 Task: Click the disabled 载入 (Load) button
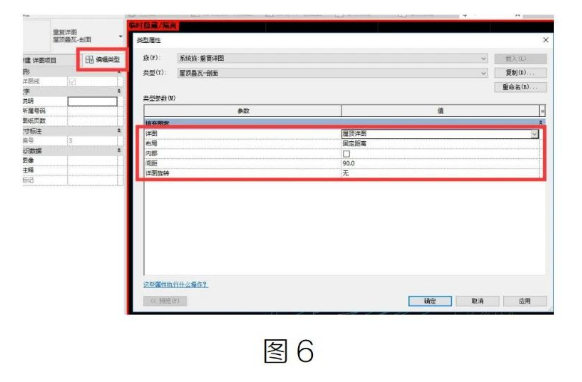[x=520, y=59]
